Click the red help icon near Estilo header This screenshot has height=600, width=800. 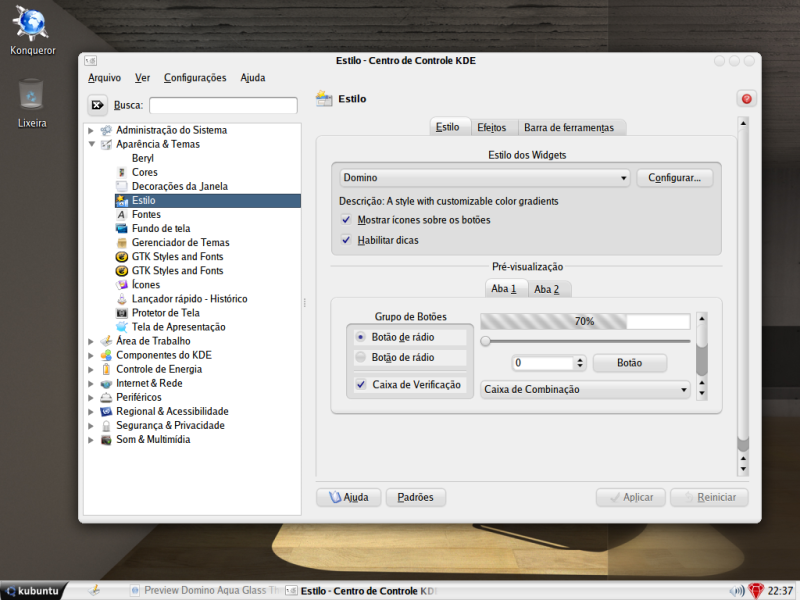click(x=746, y=99)
